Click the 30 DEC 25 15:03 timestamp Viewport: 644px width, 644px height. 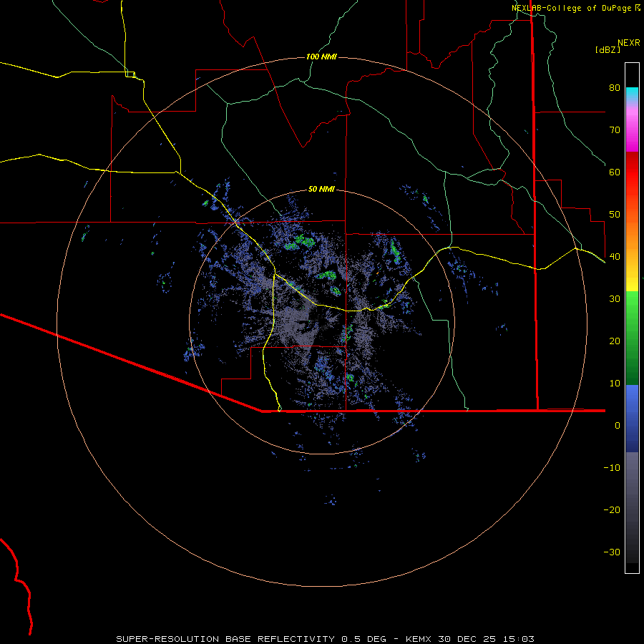click(x=487, y=639)
